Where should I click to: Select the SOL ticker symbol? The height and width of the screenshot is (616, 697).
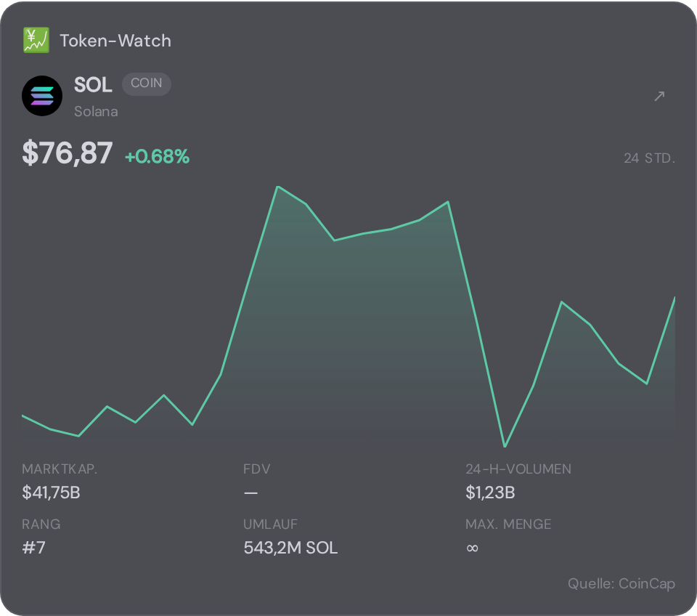93,84
